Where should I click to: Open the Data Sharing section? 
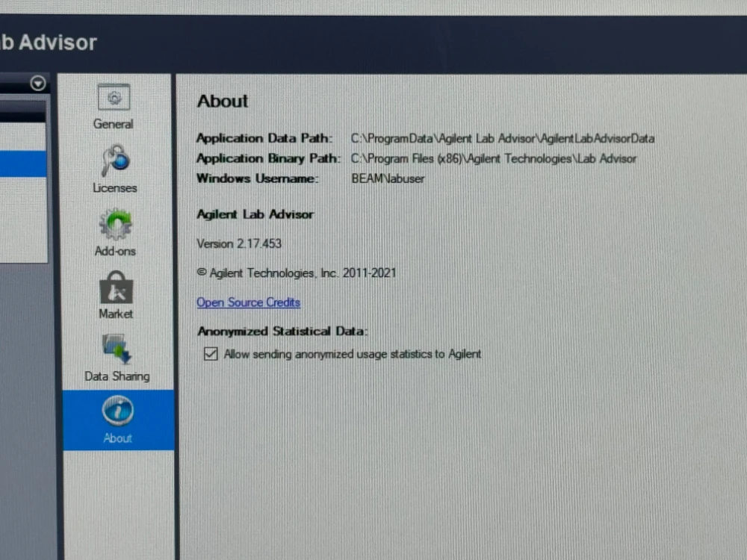point(117,358)
